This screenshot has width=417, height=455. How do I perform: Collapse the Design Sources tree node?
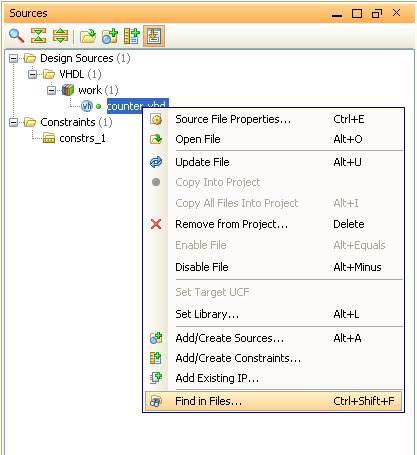click(x=13, y=59)
